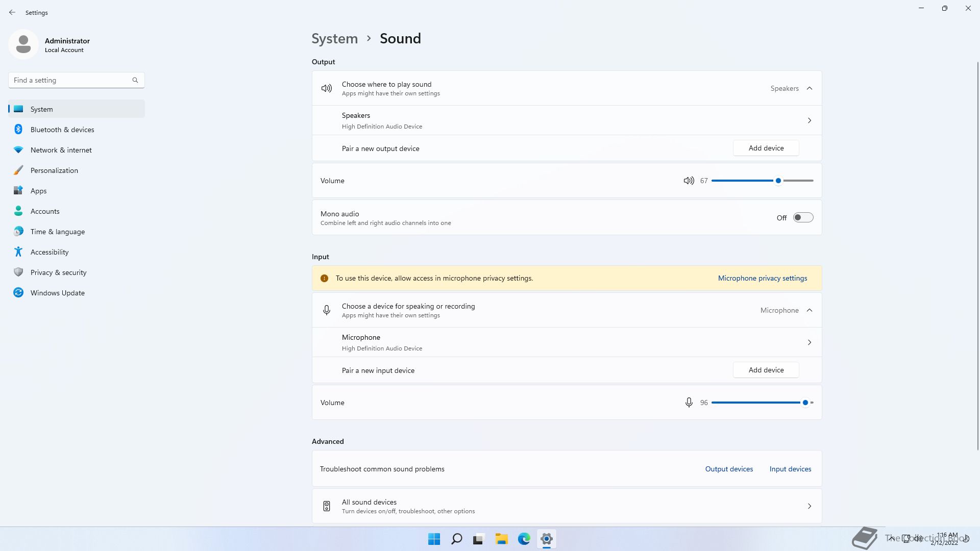Viewport: 980px width, 551px height.
Task: Launch File Explorer from the taskbar
Action: [x=501, y=539]
